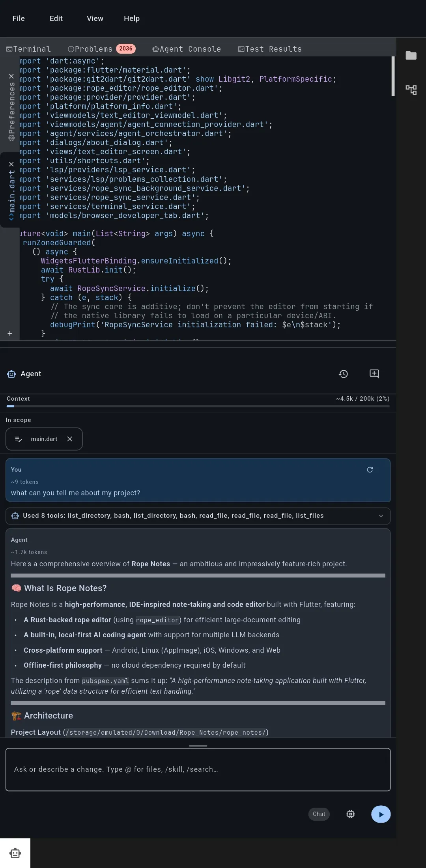Open the Help menu
The height and width of the screenshot is (868, 426).
(x=132, y=19)
